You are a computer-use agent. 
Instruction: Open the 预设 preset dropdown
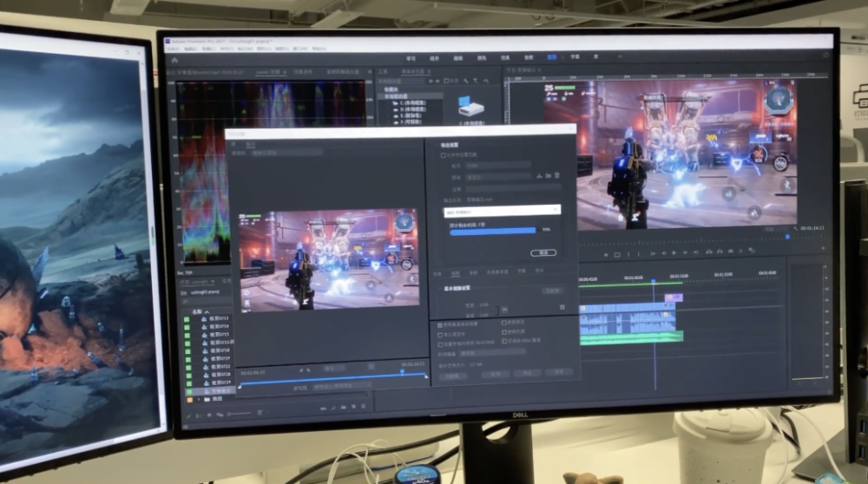(x=498, y=177)
